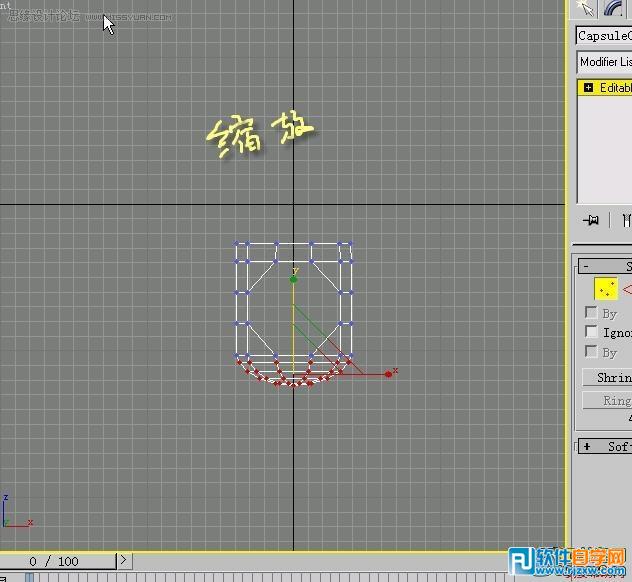632x582 pixels.
Task: Select the Vertex sub-object level icon
Action: coord(606,289)
